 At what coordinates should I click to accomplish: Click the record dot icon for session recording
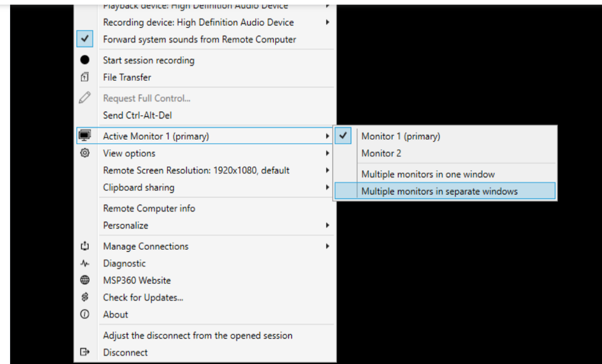85,60
